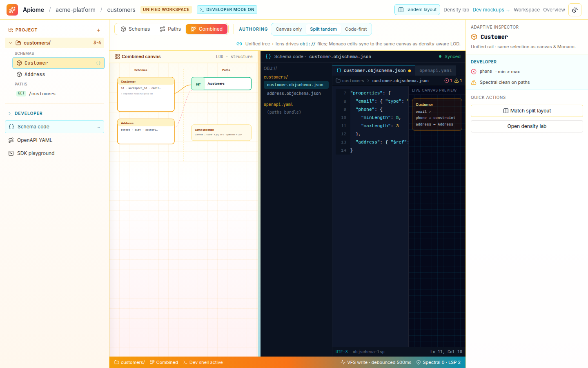
Task: Click the Spectral clean warning icon
Action: click(x=474, y=82)
